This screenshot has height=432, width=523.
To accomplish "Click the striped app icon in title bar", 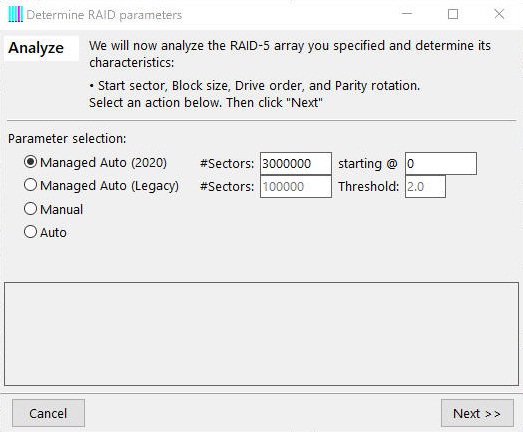I will coord(15,14).
